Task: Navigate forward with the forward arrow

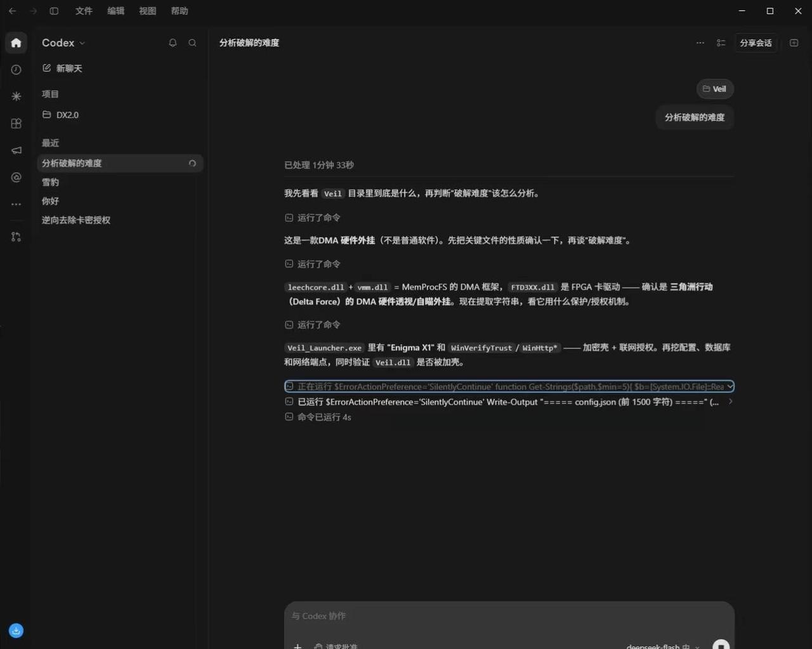Action: [x=33, y=11]
